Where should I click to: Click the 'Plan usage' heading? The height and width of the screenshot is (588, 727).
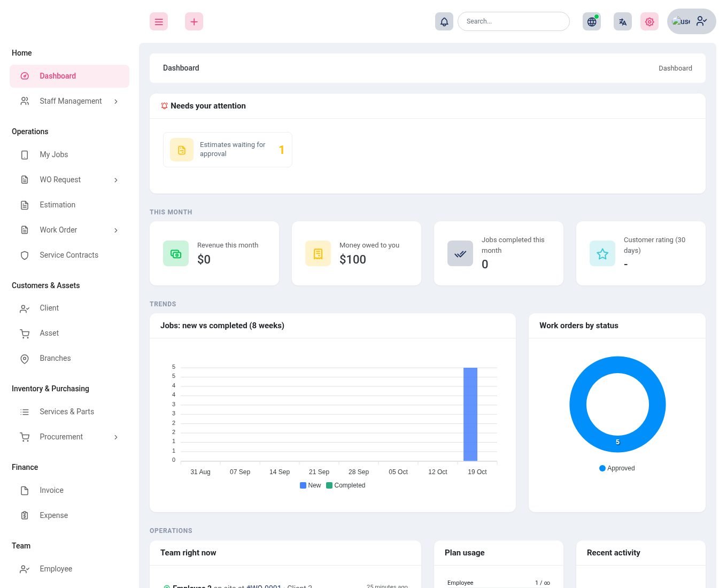click(x=465, y=553)
